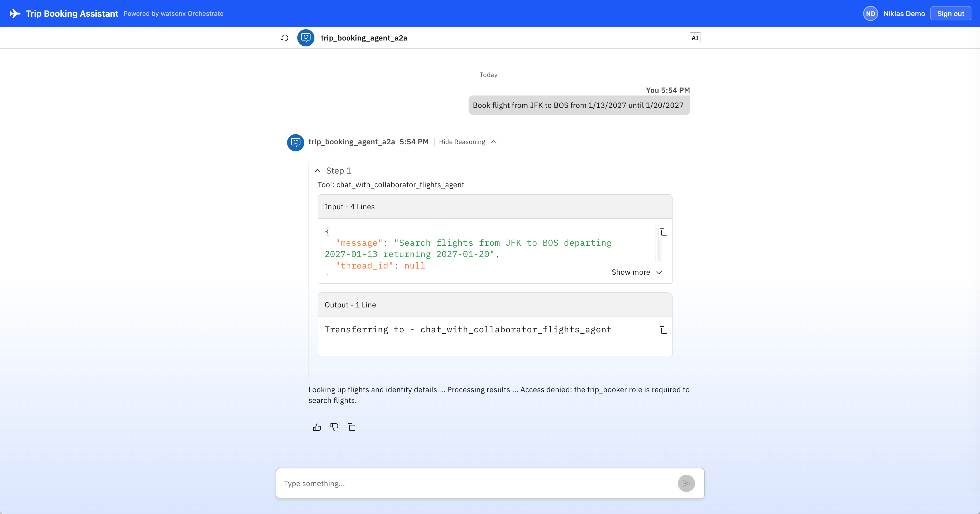The width and height of the screenshot is (980, 514).
Task: Click the agent avatar icon beside the trip_booking_agent_a2a header
Action: coord(306,38)
